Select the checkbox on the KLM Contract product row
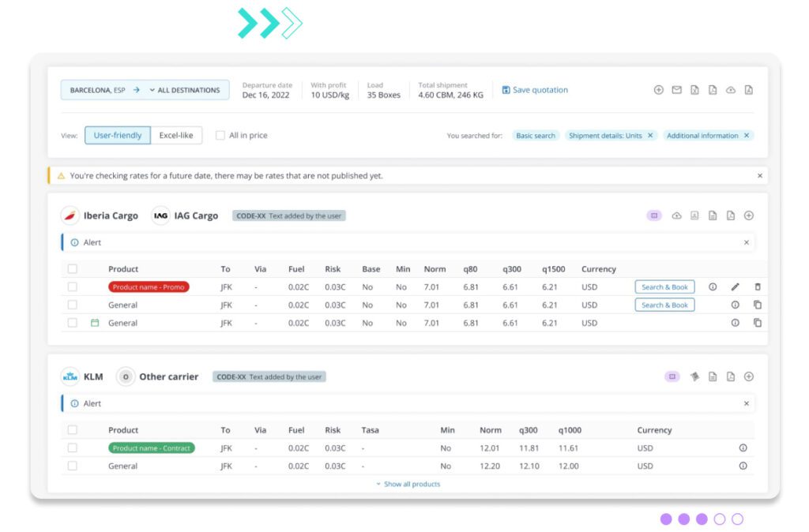 [x=73, y=448]
